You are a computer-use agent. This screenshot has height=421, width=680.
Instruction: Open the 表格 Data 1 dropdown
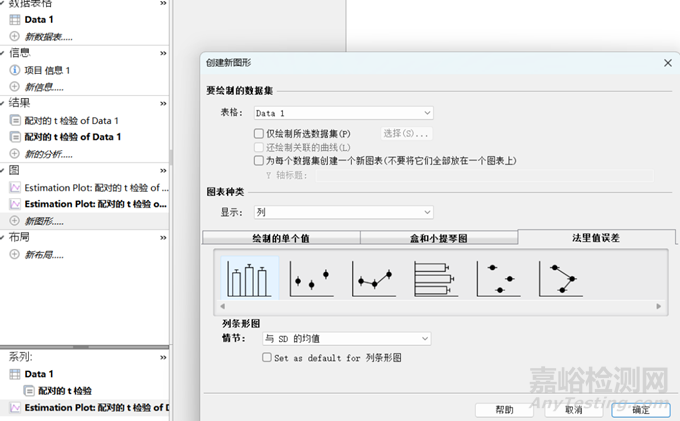[x=341, y=113]
